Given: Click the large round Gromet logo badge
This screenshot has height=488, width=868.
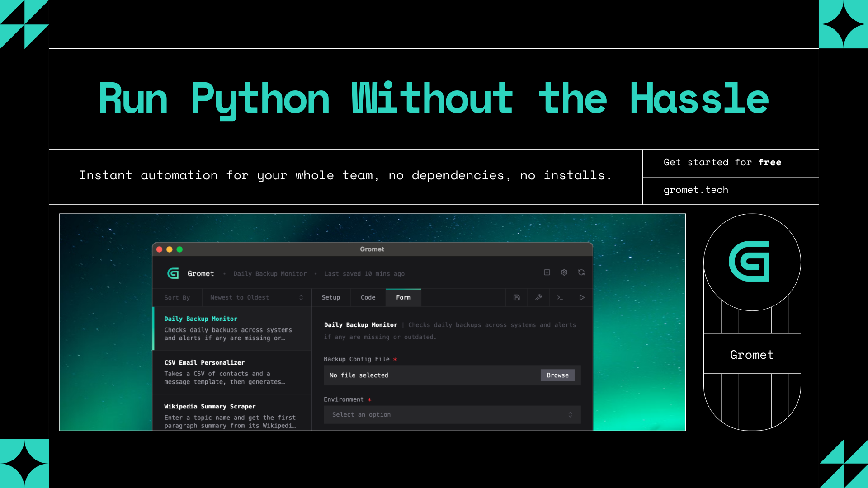Looking at the screenshot, I should point(752,262).
